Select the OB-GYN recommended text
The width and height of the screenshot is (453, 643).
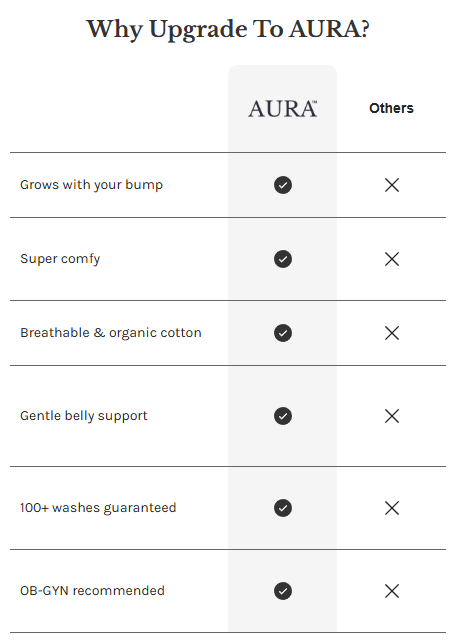(92, 591)
